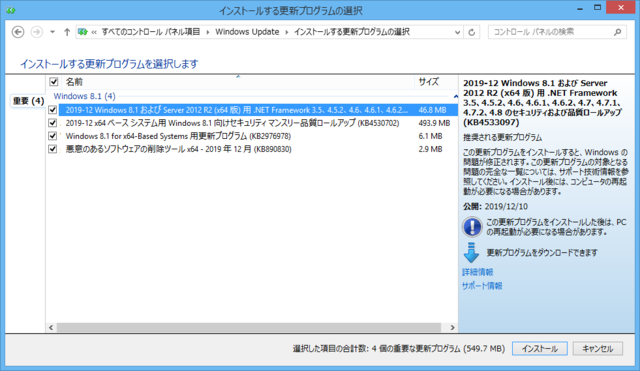640x371 pixels.
Task: Uncheck the KB4530702 monthly rollup checkbox
Action: tap(52, 123)
